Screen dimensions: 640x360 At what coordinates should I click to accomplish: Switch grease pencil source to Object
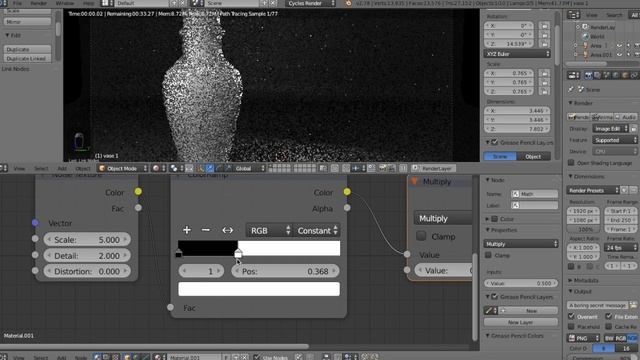tap(533, 156)
